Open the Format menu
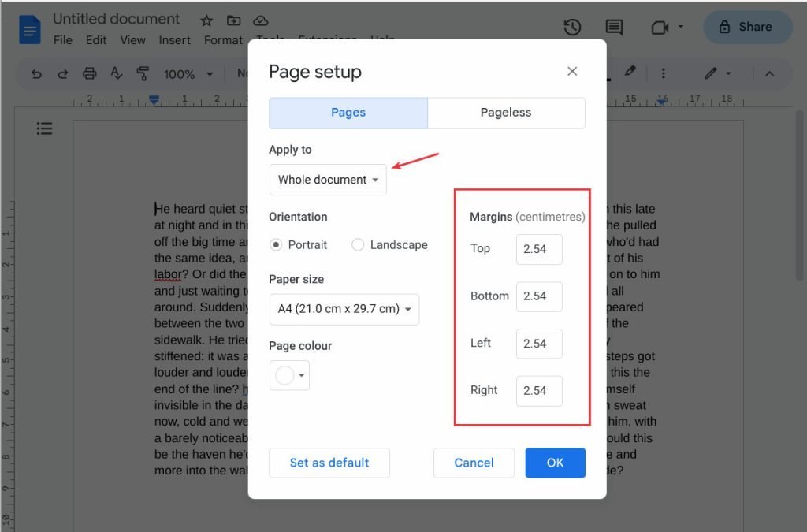 [223, 39]
